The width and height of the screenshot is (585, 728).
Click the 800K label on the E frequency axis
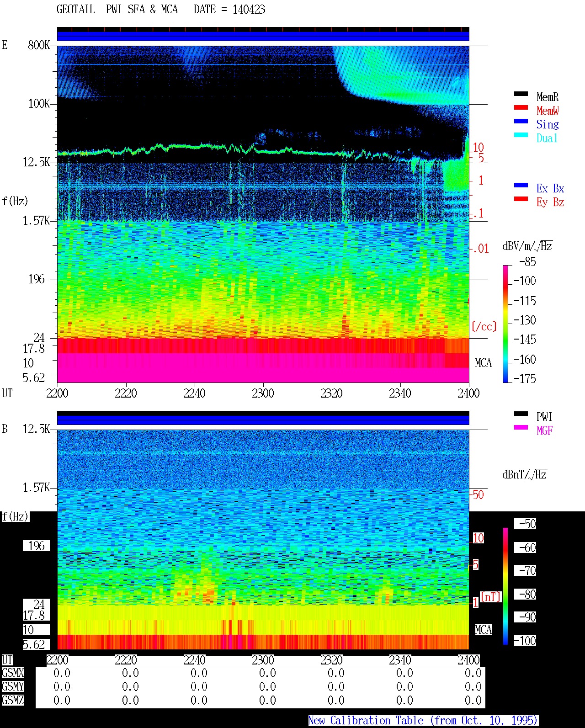(x=39, y=45)
